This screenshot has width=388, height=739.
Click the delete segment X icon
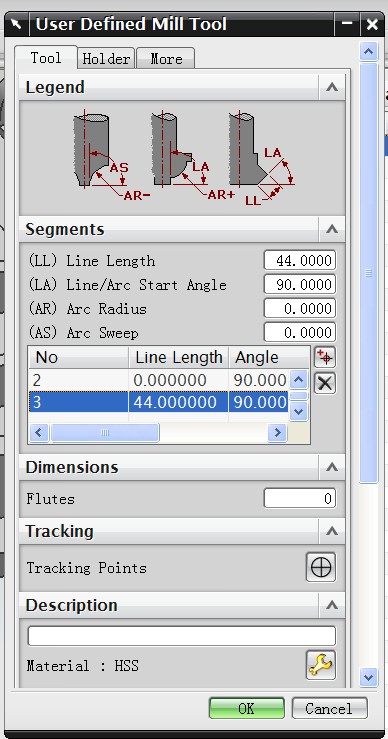click(324, 383)
